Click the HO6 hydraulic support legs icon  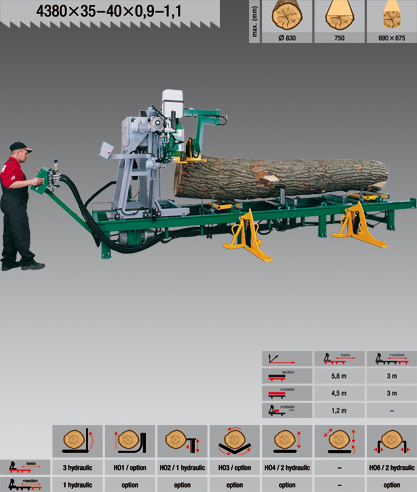click(x=392, y=441)
